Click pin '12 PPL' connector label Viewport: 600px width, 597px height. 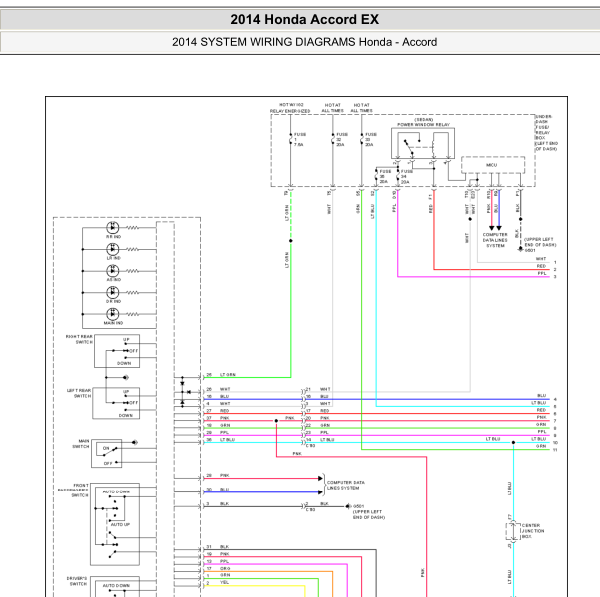pyautogui.click(x=218, y=561)
